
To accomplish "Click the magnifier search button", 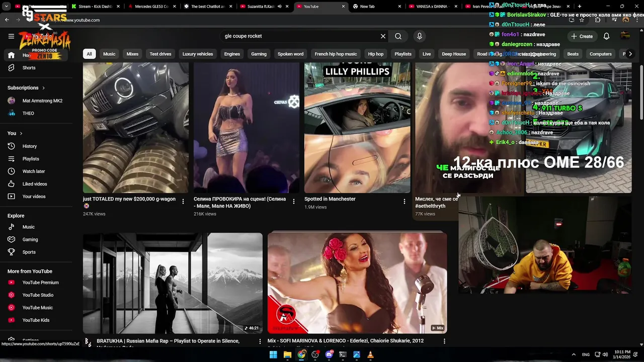I will coord(398,36).
